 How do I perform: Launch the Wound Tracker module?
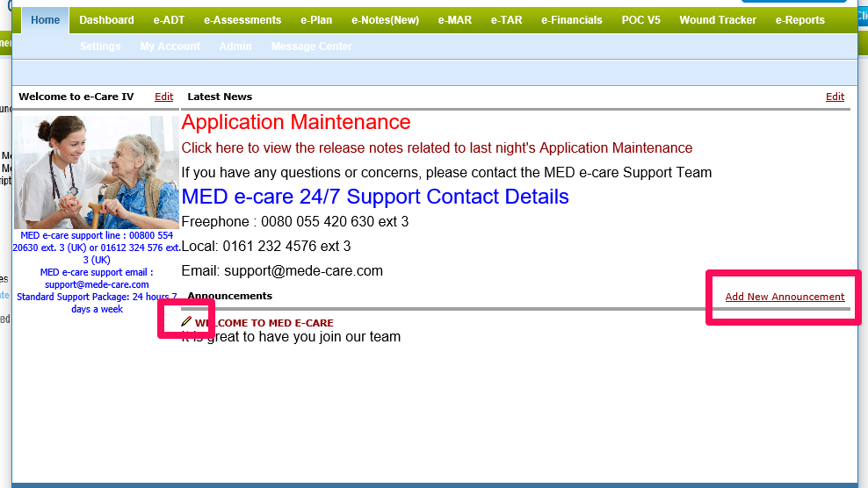(717, 20)
